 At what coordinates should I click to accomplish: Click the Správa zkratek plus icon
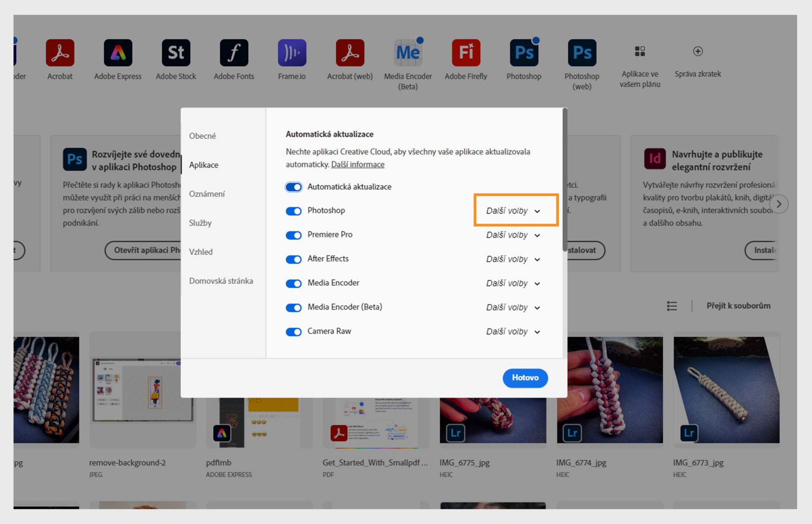tap(698, 51)
